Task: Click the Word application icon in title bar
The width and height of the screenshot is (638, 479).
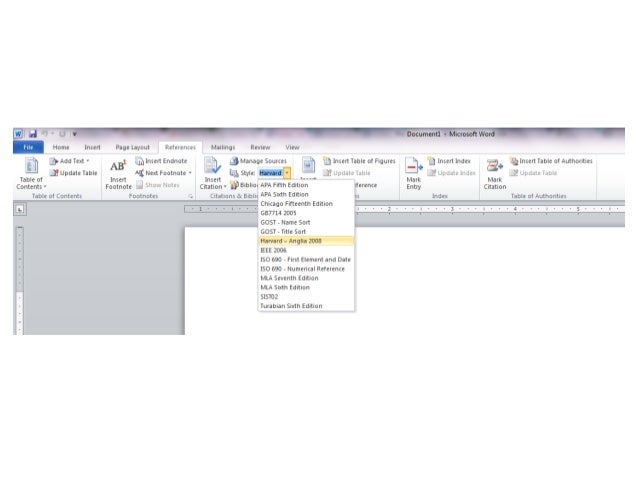Action: pyautogui.click(x=18, y=134)
